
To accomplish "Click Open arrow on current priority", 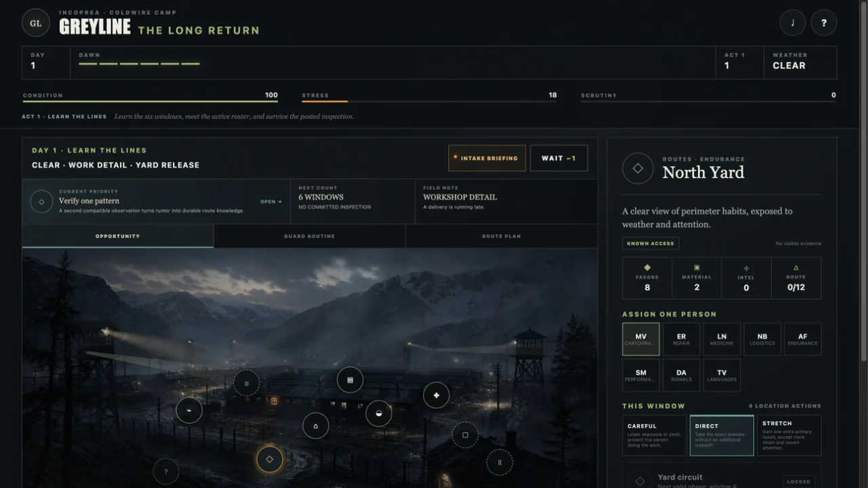I will (271, 201).
